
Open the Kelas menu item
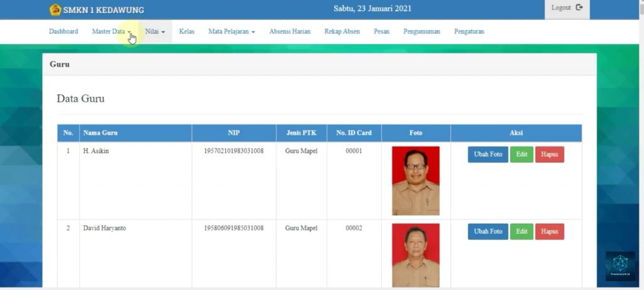coord(186,31)
